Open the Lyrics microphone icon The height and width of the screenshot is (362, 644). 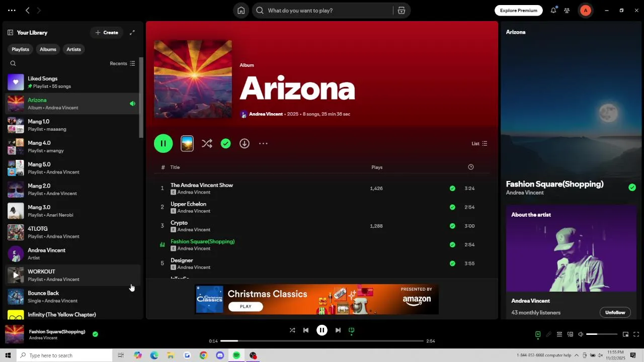coord(548,334)
